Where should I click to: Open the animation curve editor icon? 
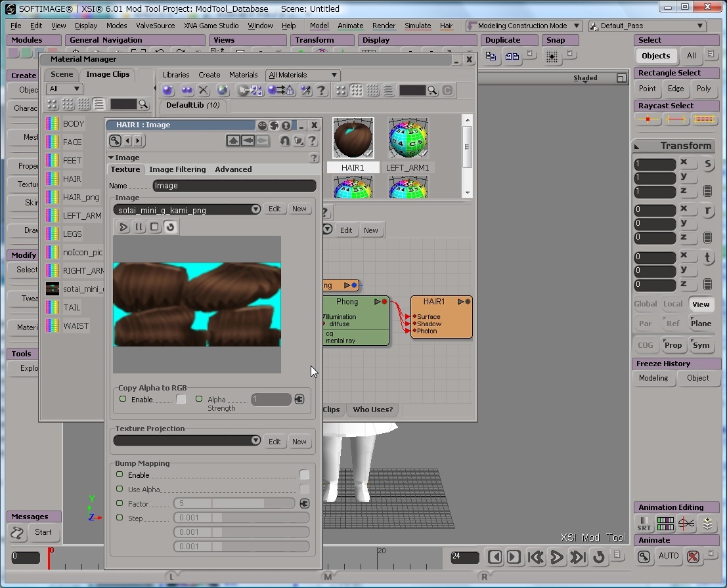(686, 524)
